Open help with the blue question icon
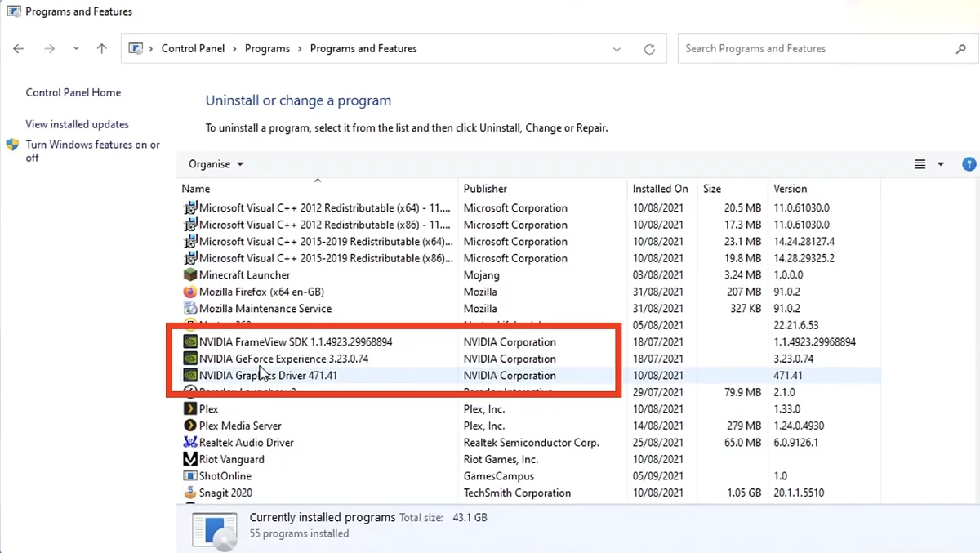The image size is (980, 553). [969, 164]
